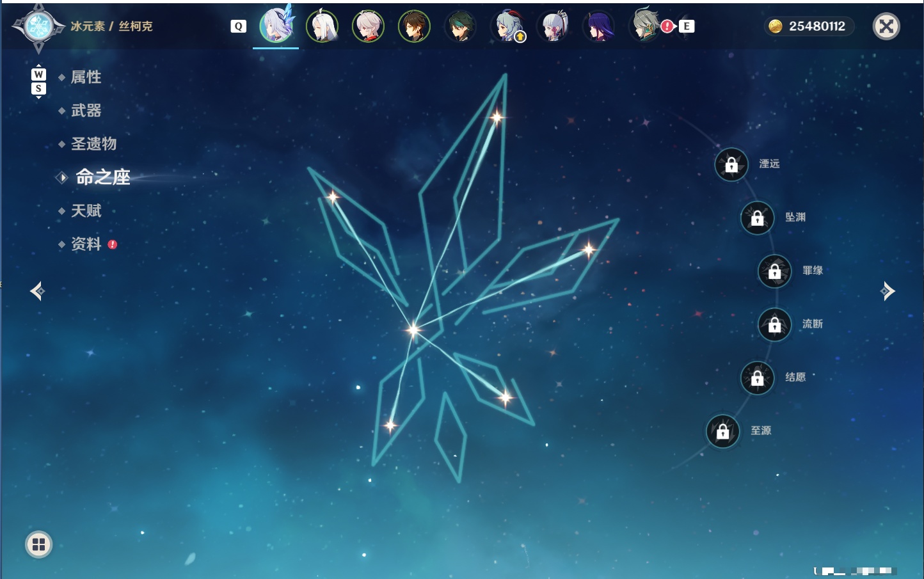Open the locked 结愿 constellation node
Viewport: 924px width, 579px height.
tap(757, 378)
